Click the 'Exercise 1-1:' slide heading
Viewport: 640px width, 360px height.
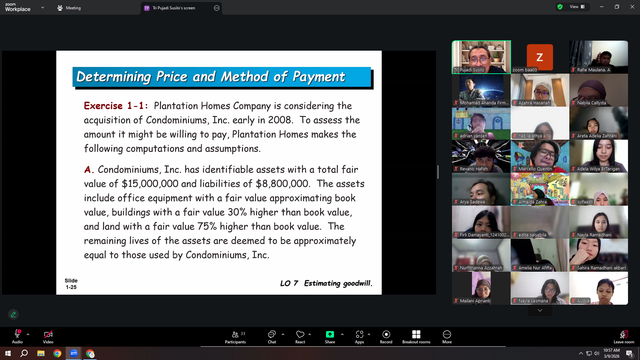pyautogui.click(x=116, y=106)
